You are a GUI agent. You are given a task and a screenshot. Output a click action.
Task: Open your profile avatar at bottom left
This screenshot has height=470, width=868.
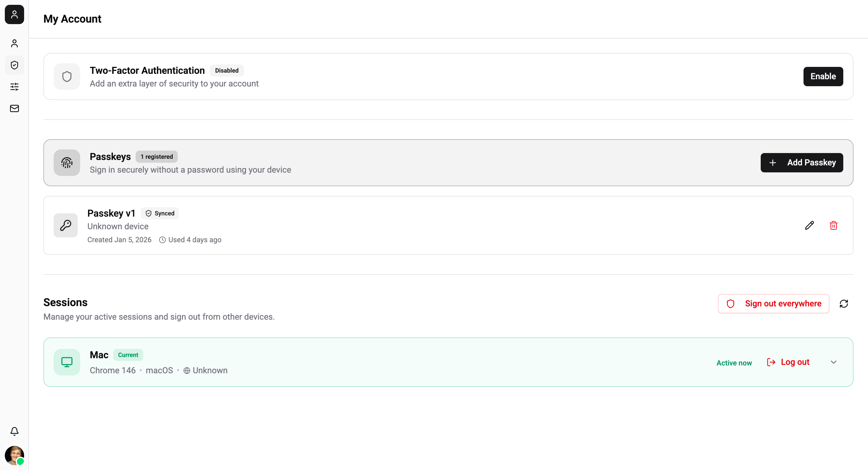tap(14, 456)
